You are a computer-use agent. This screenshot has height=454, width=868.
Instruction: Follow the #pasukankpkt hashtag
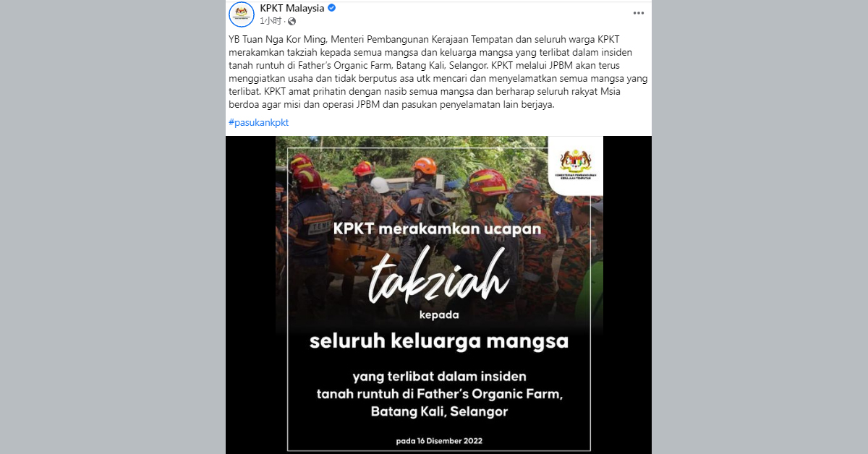coord(258,122)
